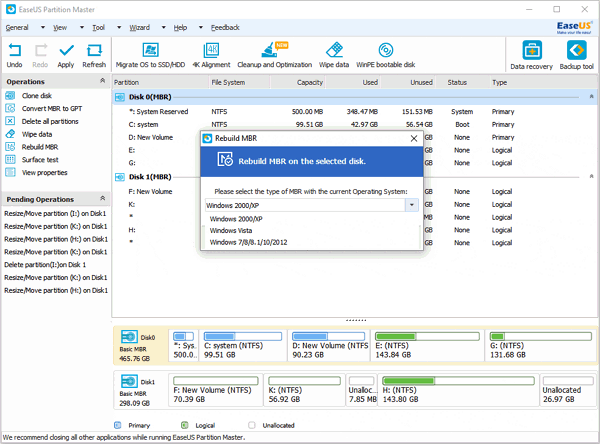Viewport: 600px width, 444px height.
Task: Click the Undo toolbar icon
Action: (x=15, y=52)
